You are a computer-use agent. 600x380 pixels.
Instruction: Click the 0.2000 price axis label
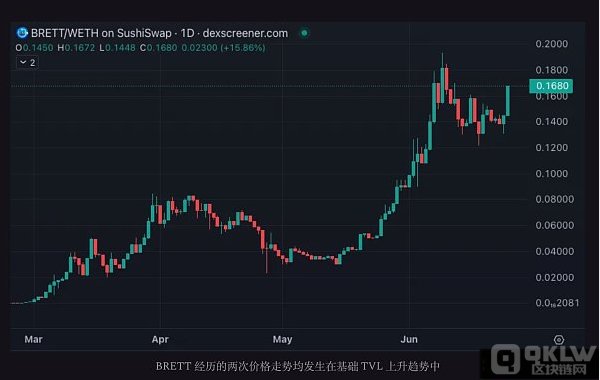551,44
